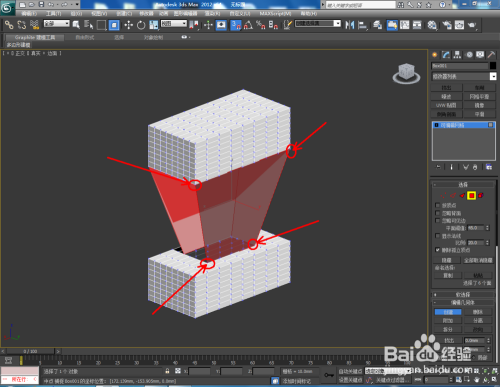The image size is (500, 387).
Task: Click the Bind to Space Warp icon
Action: point(34,25)
